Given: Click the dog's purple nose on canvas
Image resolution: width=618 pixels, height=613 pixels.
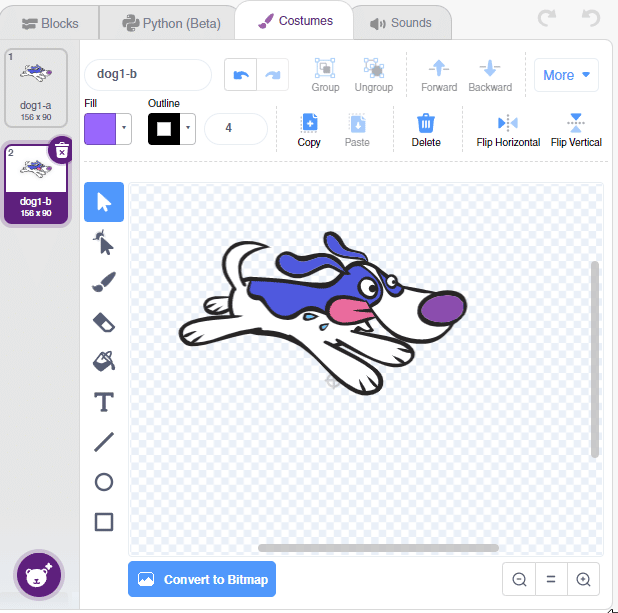Looking at the screenshot, I should tap(442, 309).
